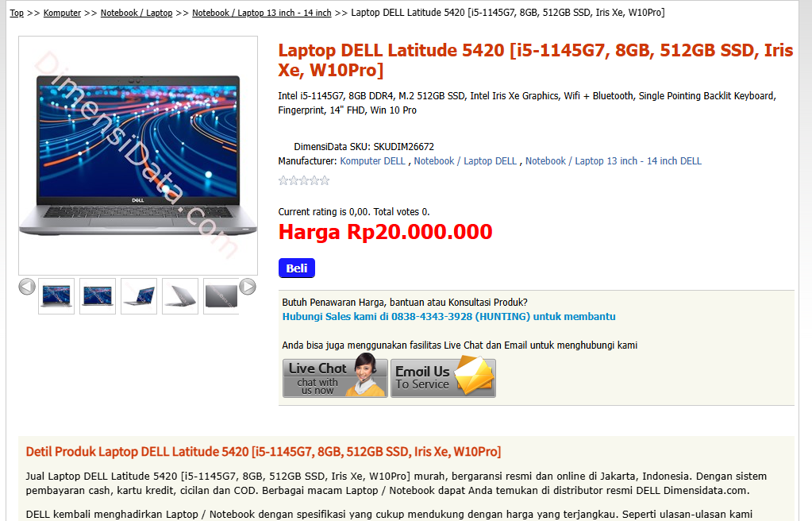This screenshot has width=812, height=521.
Task: Select the angled open laptop thumbnail
Action: click(139, 296)
